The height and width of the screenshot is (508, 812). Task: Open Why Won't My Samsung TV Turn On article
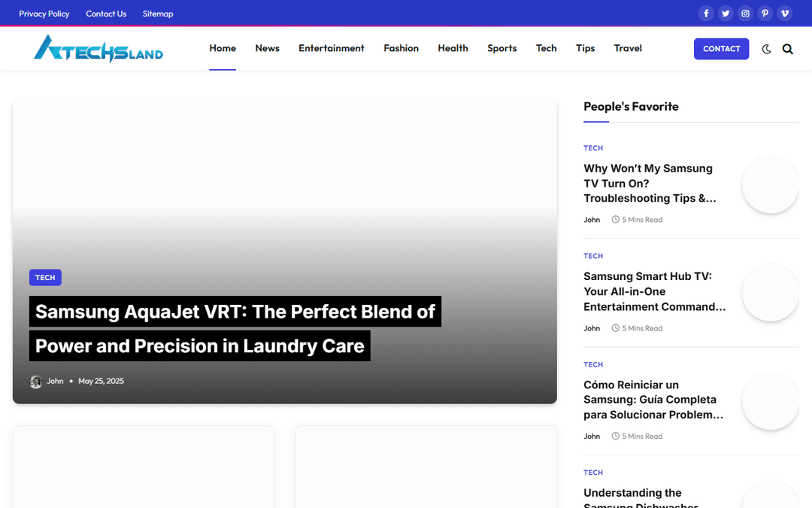point(650,184)
